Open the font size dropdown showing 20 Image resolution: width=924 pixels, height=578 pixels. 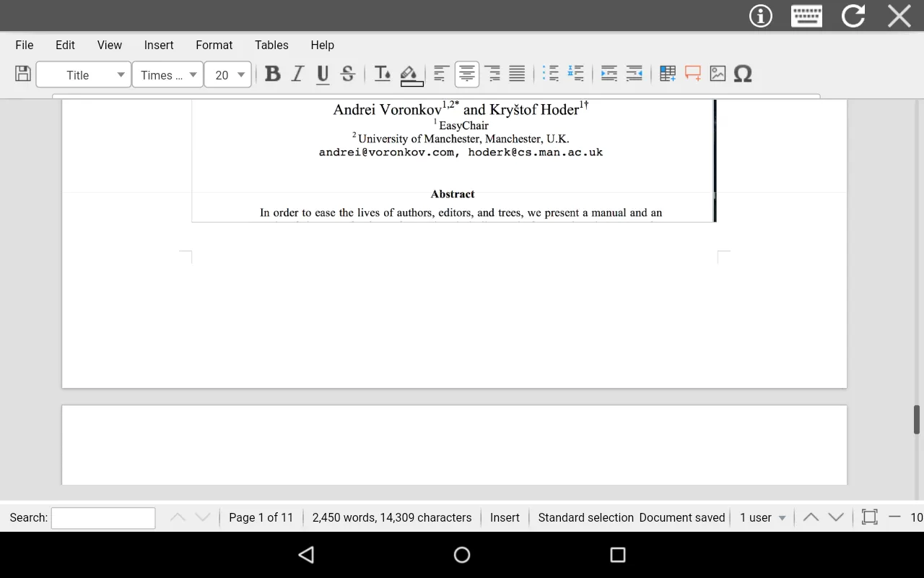coord(228,74)
